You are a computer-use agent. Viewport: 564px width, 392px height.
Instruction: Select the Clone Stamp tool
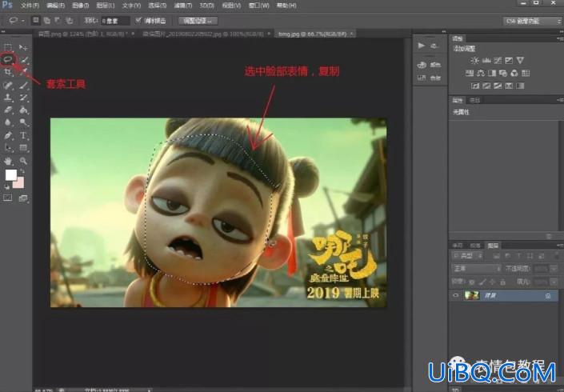pyautogui.click(x=8, y=98)
